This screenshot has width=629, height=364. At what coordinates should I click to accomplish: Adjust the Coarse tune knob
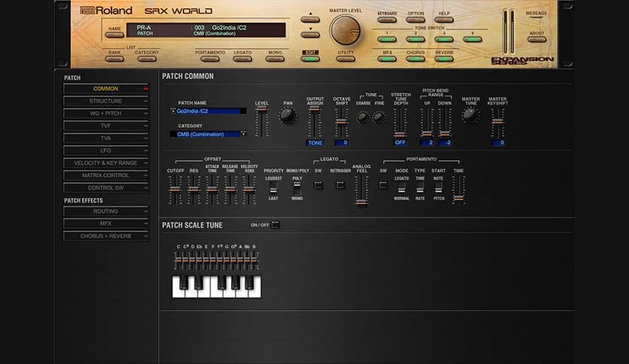pos(362,117)
